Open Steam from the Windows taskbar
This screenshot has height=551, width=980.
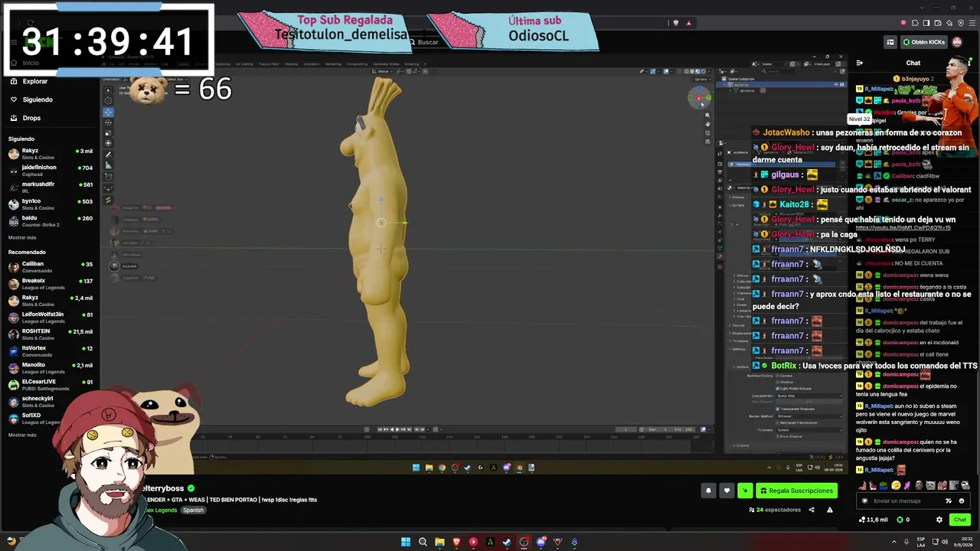click(x=507, y=542)
